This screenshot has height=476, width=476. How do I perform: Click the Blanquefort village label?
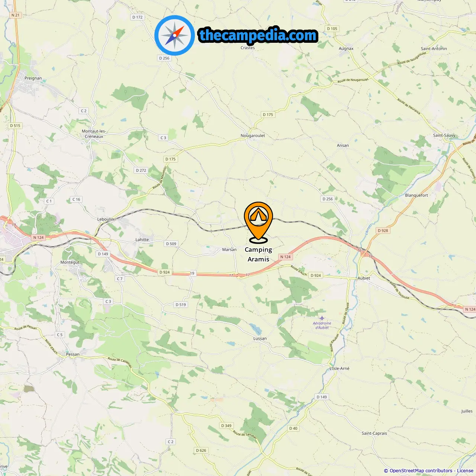[x=416, y=195]
